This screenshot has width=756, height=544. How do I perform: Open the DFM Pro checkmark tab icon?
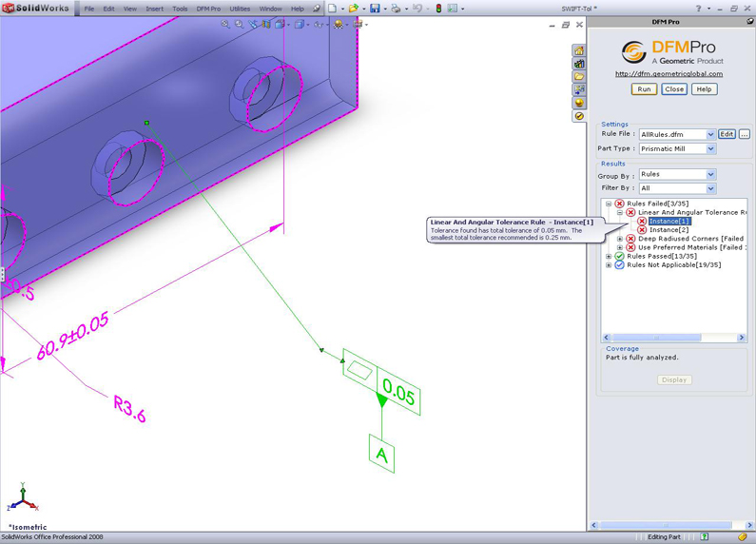579,116
